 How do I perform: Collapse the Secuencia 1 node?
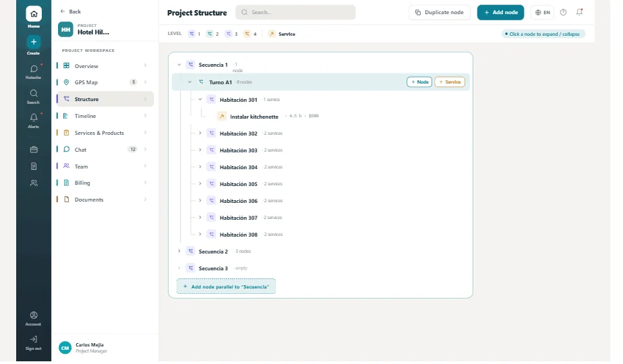click(x=179, y=65)
